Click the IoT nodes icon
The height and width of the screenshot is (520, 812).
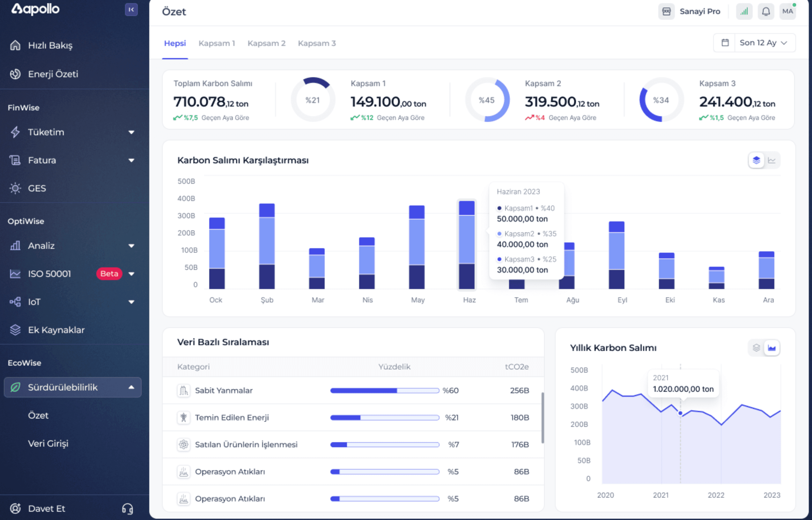pyautogui.click(x=15, y=301)
